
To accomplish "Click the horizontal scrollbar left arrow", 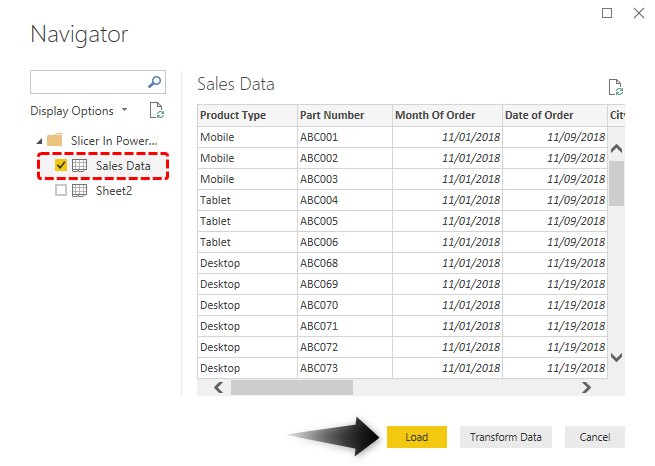I will (x=218, y=387).
